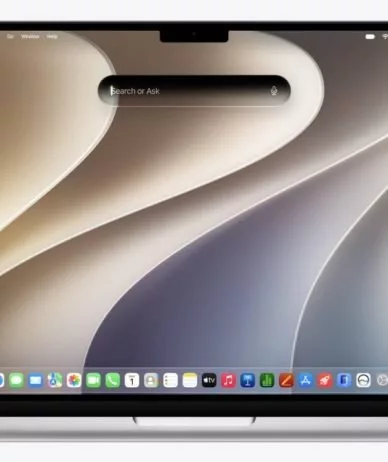Open the Calendar app in the Dock
Viewport: 388px width, 462px height.
pos(132,380)
